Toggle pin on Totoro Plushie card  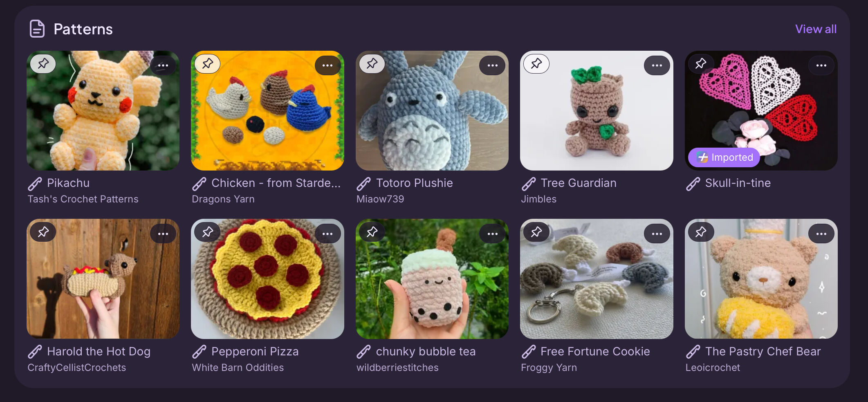click(x=372, y=64)
